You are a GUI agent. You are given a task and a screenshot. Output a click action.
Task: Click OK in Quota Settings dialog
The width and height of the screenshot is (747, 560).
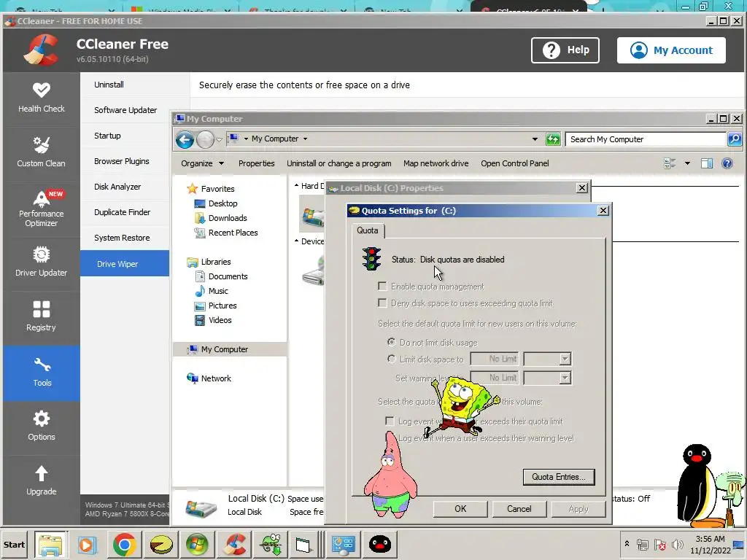tap(460, 509)
